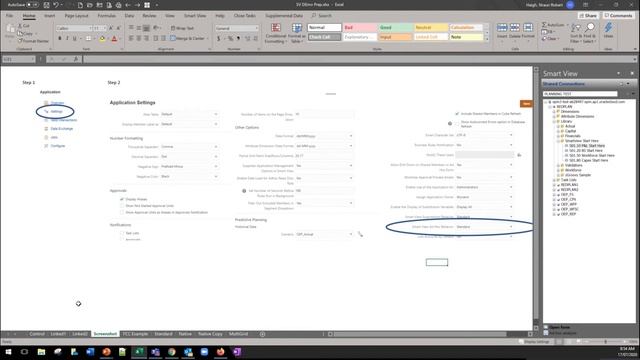
Task: Apply accounting dollar format
Action: pos(219,38)
